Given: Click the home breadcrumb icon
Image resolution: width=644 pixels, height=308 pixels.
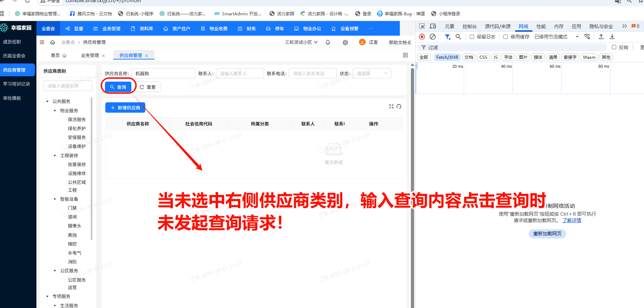Looking at the screenshot, I should point(52,42).
